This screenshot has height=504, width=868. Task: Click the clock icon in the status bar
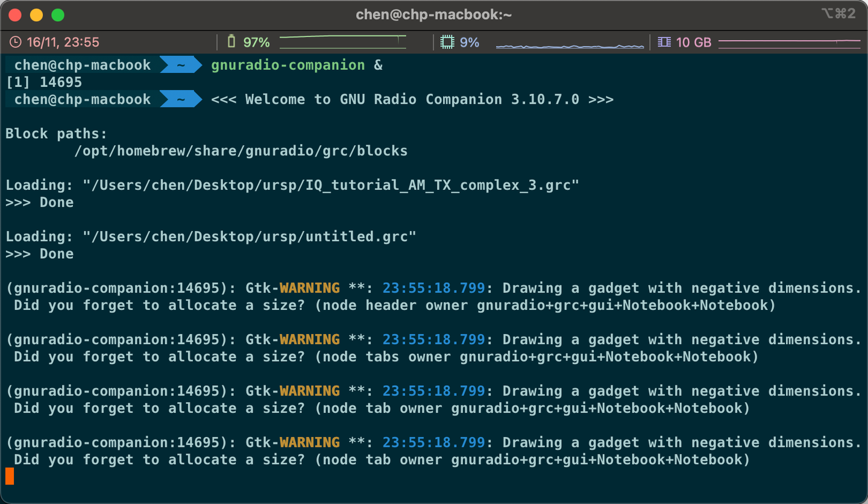[16, 42]
